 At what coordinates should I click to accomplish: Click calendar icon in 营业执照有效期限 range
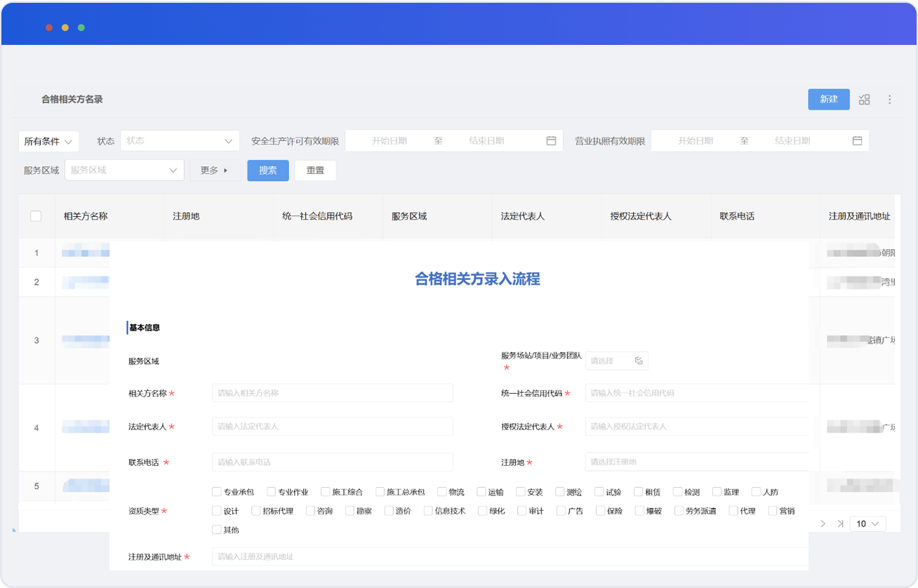click(x=857, y=141)
